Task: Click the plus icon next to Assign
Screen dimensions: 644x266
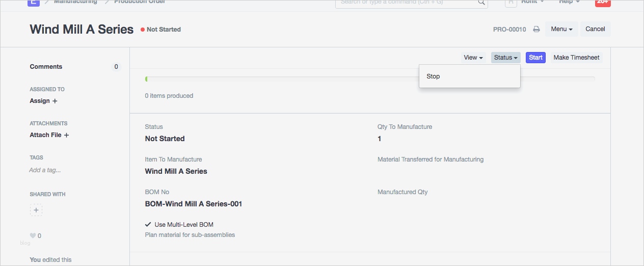Action: [x=55, y=101]
